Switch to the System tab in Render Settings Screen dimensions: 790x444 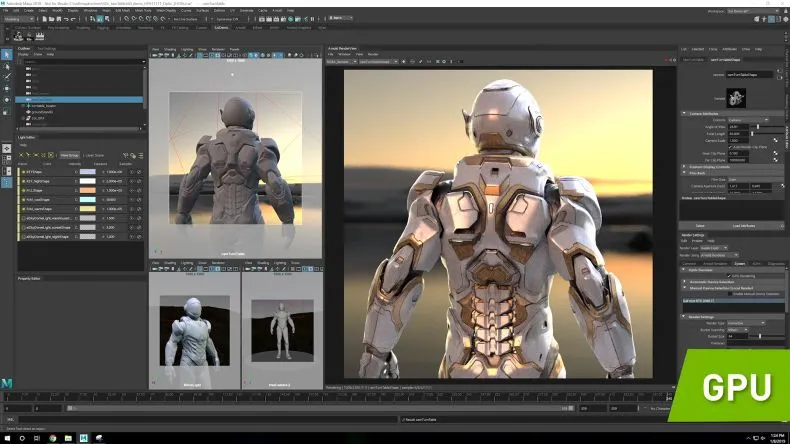pyautogui.click(x=739, y=263)
